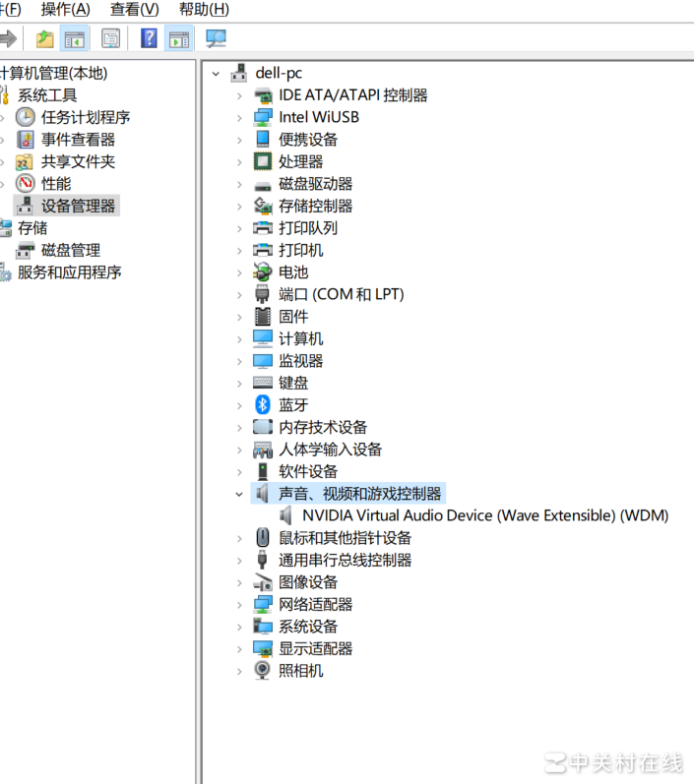Select the 处理器 processor chip icon
The height and width of the screenshot is (784, 694).
pyautogui.click(x=262, y=161)
